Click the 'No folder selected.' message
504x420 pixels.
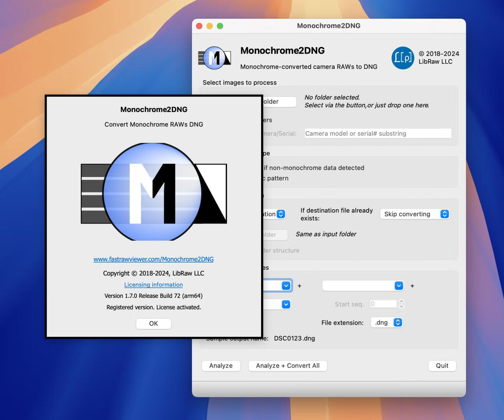[332, 97]
